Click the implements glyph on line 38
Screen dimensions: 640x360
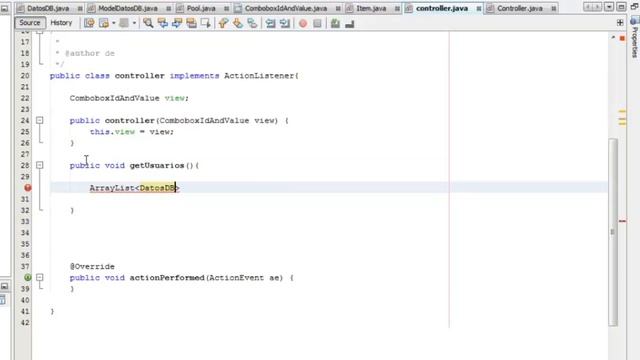tap(27, 278)
